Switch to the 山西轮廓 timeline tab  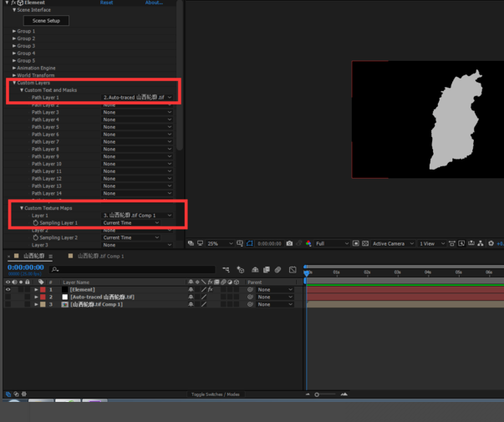point(33,257)
